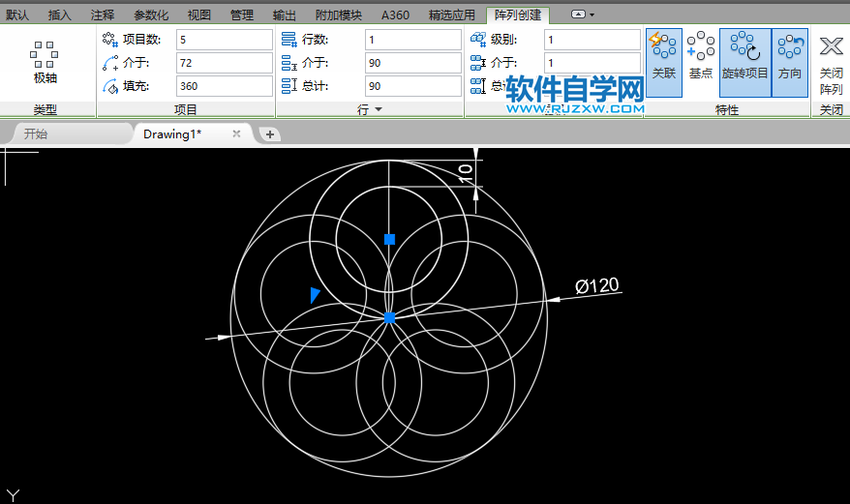The width and height of the screenshot is (850, 504).
Task: Click the Items (项目) panel title
Action: point(186,109)
